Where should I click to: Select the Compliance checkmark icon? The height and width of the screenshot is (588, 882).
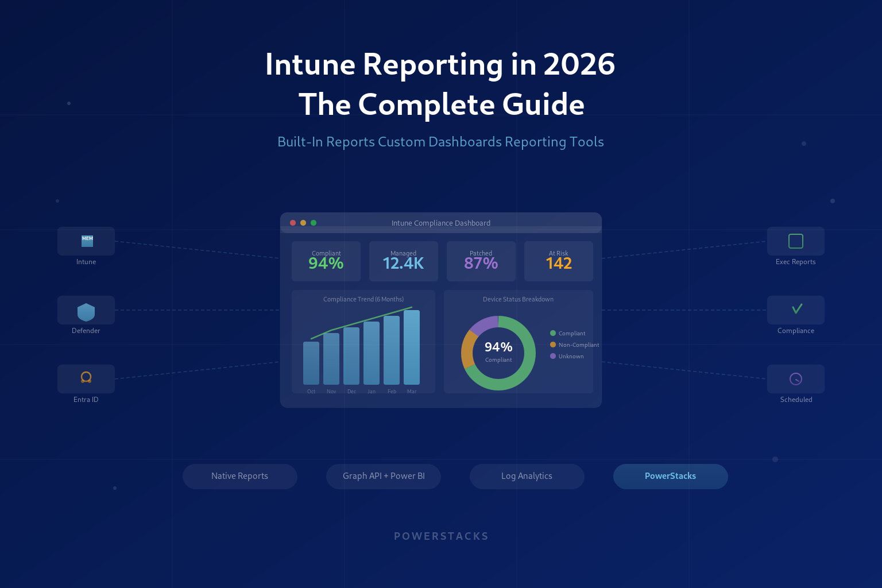pos(795,310)
